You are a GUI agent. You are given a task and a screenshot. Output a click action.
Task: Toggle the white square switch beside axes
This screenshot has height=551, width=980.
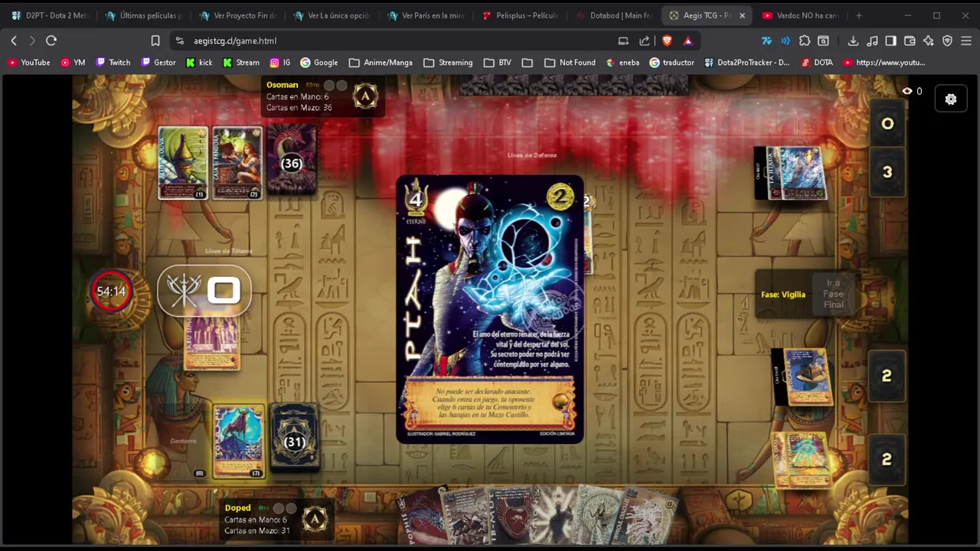pyautogui.click(x=224, y=291)
